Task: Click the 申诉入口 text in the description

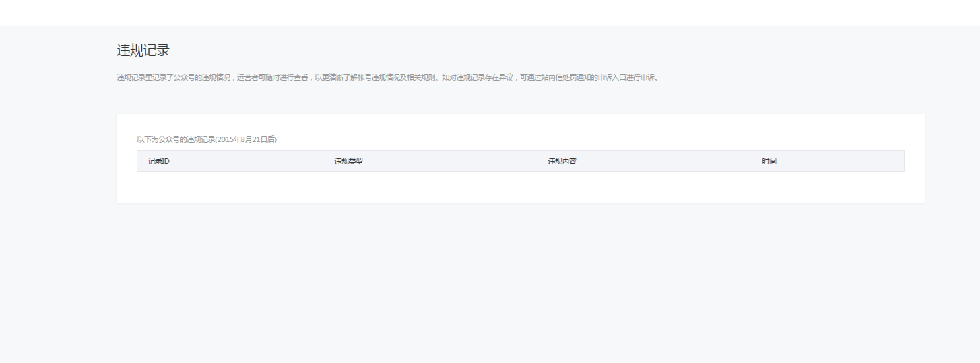Action: point(612,77)
